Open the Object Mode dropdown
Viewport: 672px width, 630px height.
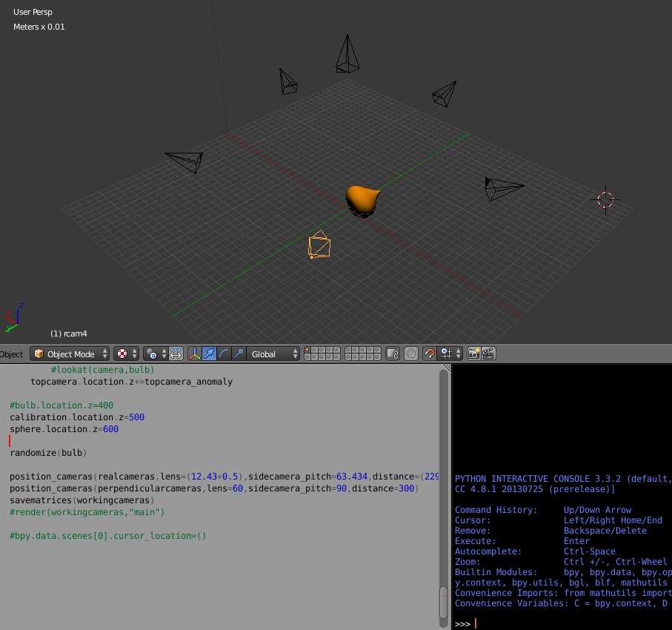[70, 354]
